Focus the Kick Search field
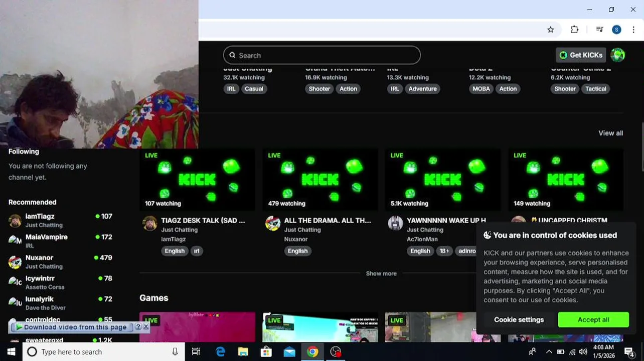This screenshot has width=644, height=361. pyautogui.click(x=322, y=55)
